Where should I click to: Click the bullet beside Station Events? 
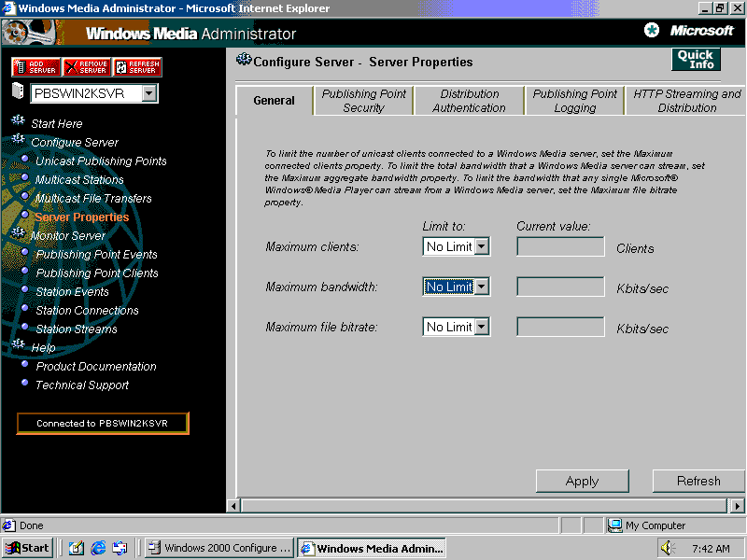25,289
